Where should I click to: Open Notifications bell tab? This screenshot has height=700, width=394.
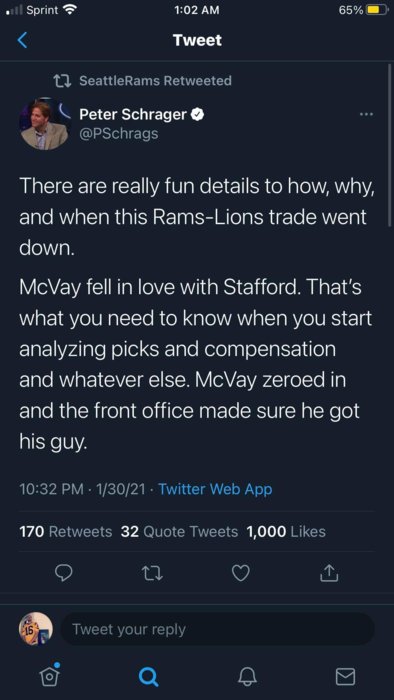point(247,676)
